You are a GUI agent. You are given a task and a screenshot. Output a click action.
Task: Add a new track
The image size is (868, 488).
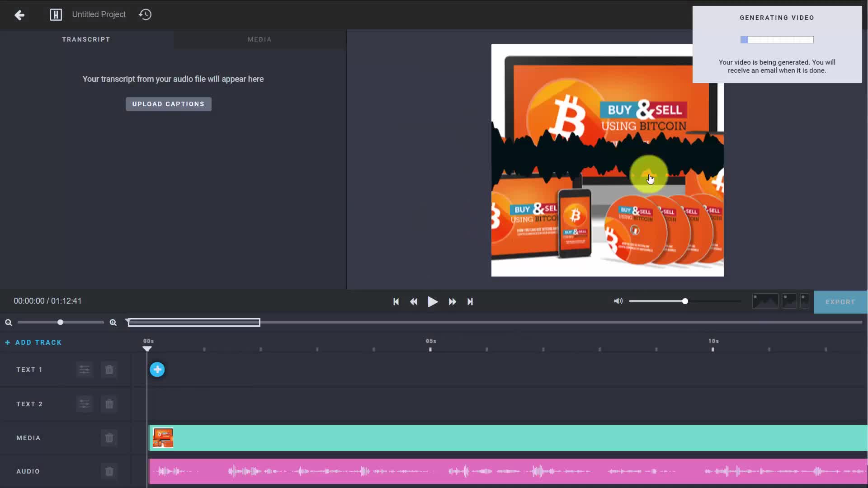click(x=33, y=343)
